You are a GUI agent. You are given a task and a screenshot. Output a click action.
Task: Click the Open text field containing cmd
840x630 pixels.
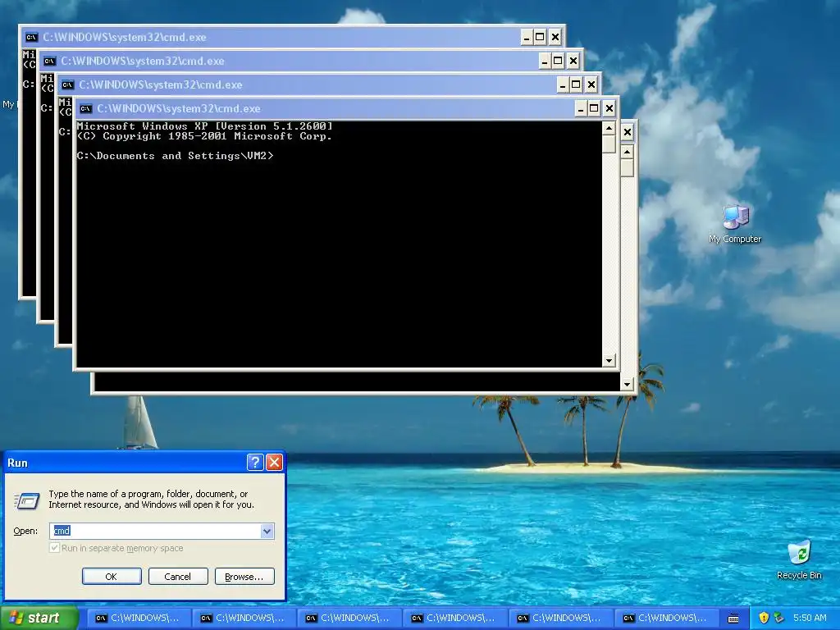point(155,531)
